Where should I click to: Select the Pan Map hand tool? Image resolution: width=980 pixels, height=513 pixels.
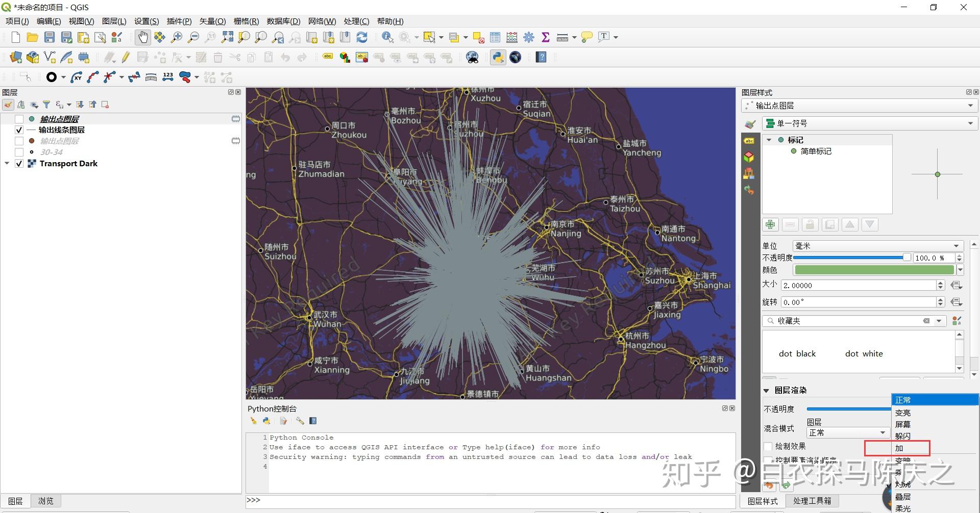pos(143,37)
